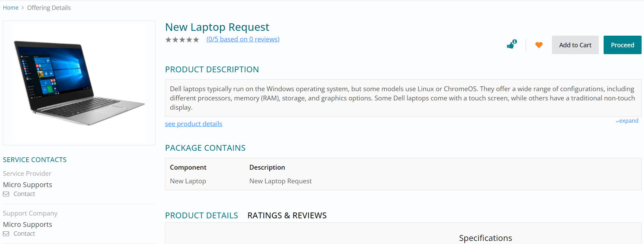This screenshot has width=644, height=244.
Task: Click the Support Company envelope icon
Action: point(6,234)
